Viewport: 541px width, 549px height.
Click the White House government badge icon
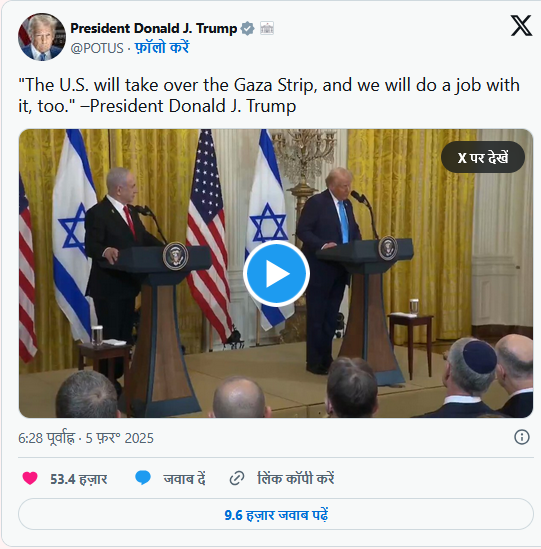point(267,28)
